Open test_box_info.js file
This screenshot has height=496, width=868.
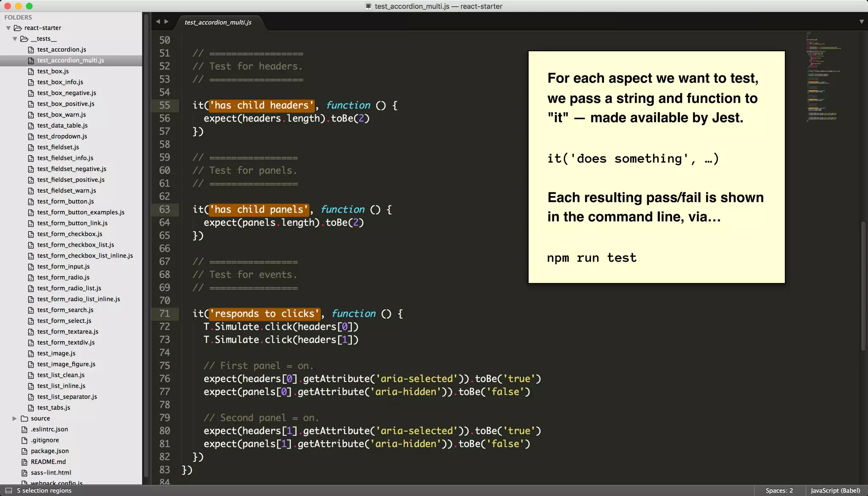point(60,82)
